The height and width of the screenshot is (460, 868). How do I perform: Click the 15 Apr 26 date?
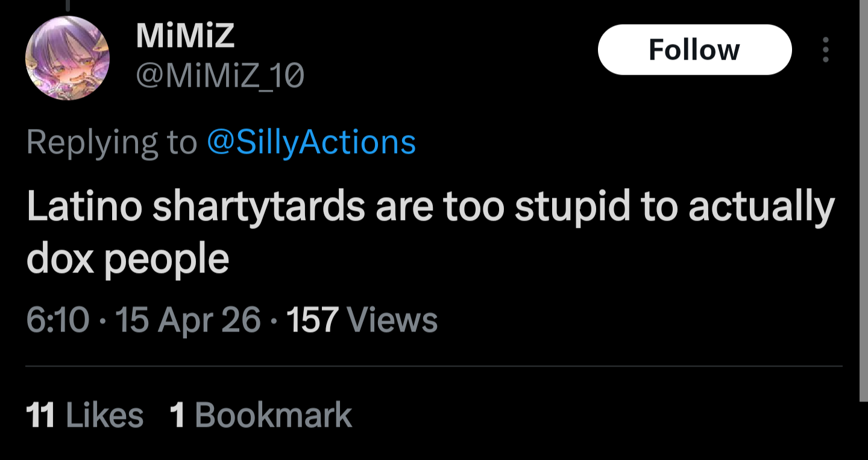(x=187, y=320)
